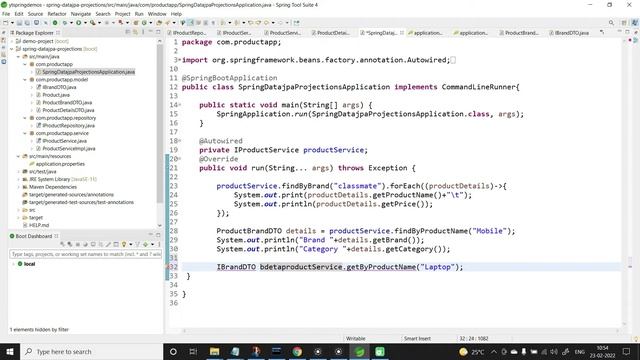The height and width of the screenshot is (360, 640).
Task: Select ProductServiceImpl.java file
Action: [69, 149]
